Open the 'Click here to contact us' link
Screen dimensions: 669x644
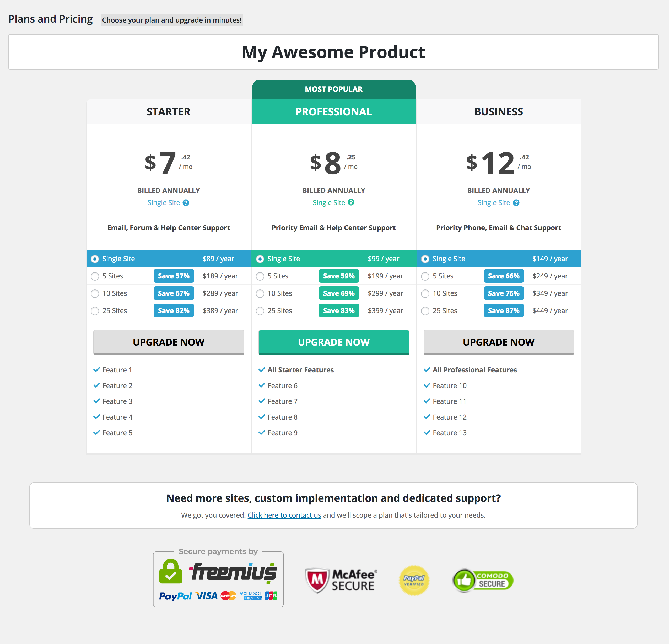[x=284, y=515]
